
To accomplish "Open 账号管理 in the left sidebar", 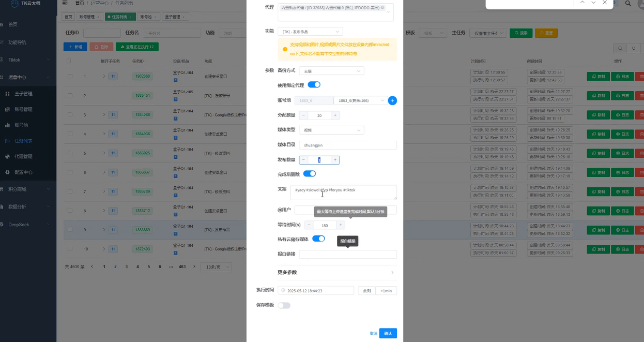I will click(x=23, y=109).
